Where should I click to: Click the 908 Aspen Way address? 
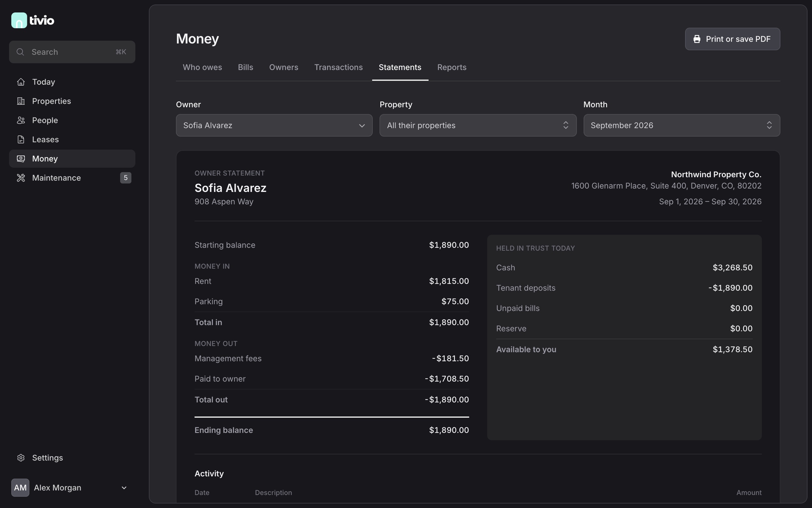tap(224, 202)
